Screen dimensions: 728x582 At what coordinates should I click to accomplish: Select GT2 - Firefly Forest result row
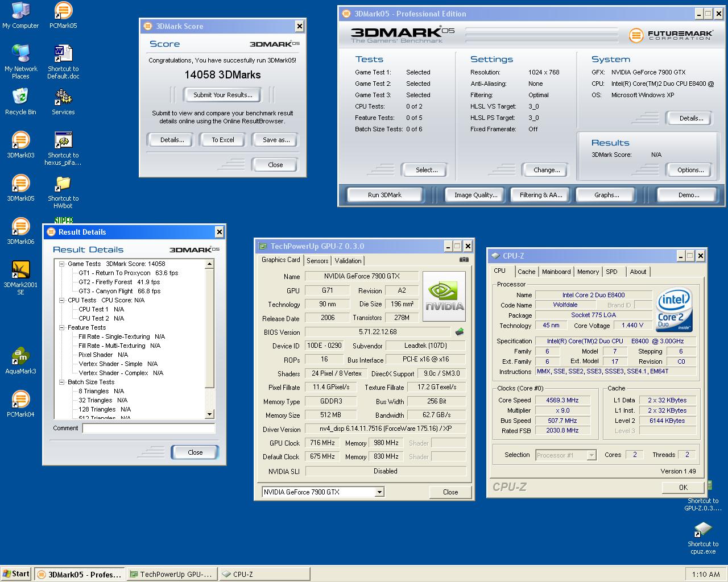click(x=119, y=282)
